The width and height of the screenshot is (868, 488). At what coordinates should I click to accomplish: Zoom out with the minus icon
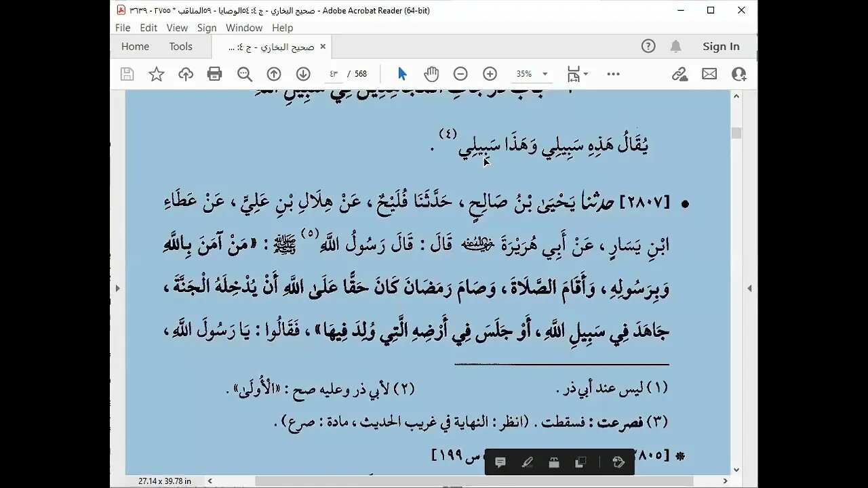coord(460,74)
